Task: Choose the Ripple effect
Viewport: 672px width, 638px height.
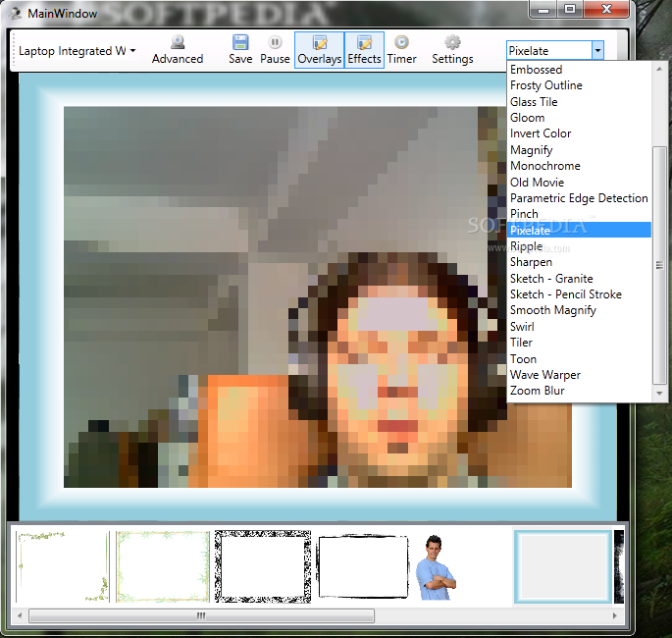Action: coord(579,246)
